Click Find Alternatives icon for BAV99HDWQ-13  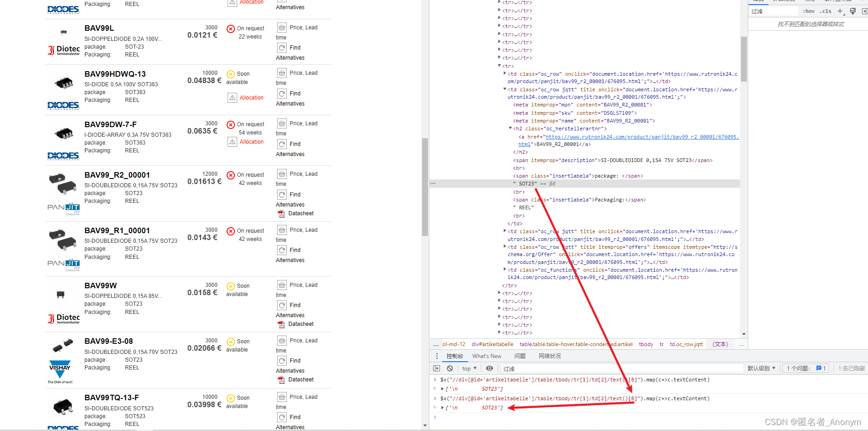tap(282, 94)
